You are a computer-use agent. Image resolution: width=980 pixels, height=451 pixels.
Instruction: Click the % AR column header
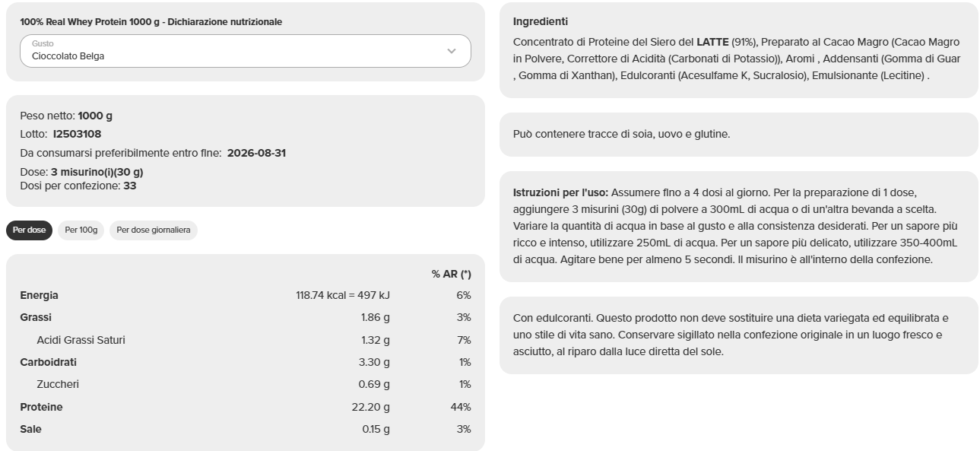450,273
